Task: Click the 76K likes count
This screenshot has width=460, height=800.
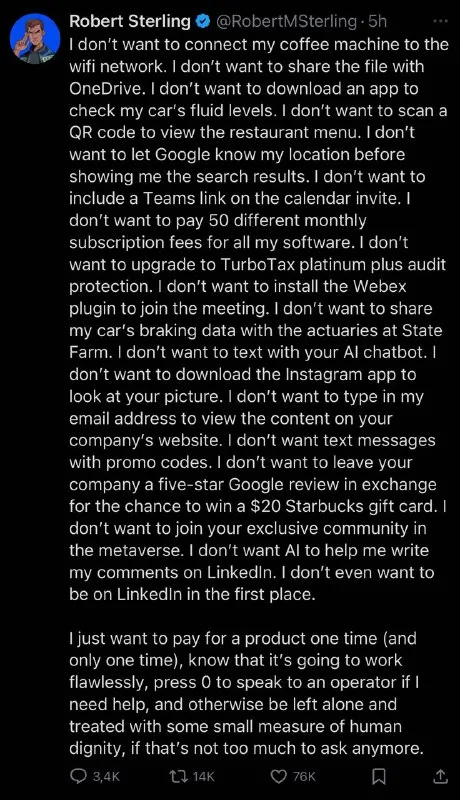Action: coord(304,777)
